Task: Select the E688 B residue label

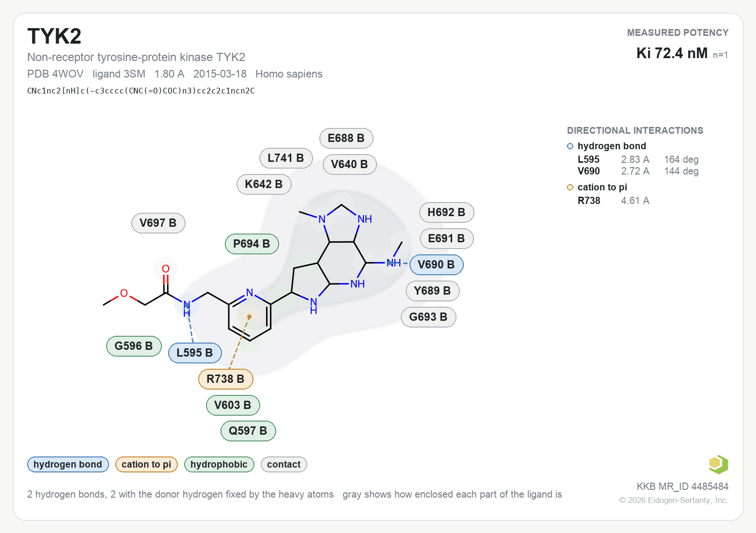Action: (346, 138)
